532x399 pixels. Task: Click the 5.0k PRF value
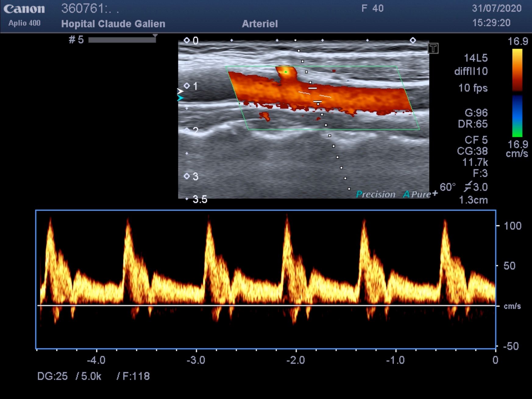[91, 376]
